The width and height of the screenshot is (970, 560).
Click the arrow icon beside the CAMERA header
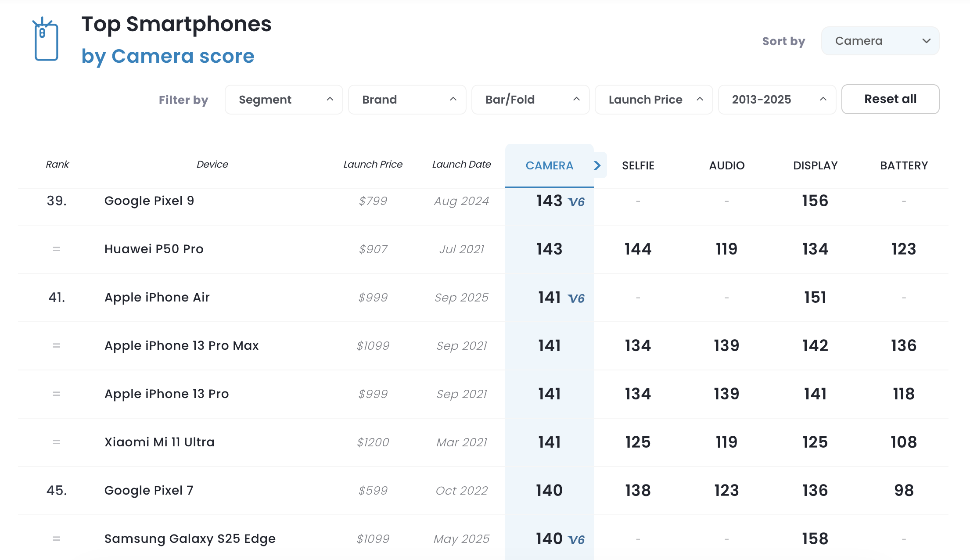(x=597, y=165)
